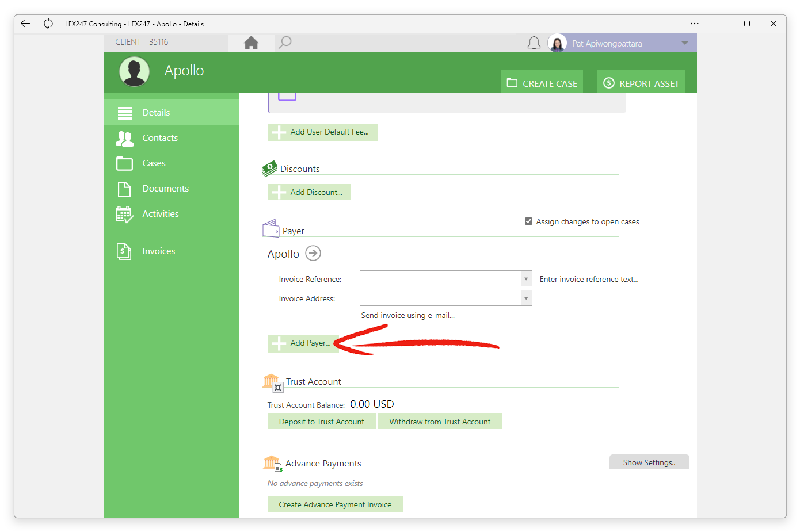Image resolution: width=800 pixels, height=532 pixels.
Task: Click Withdraw from Trust Account
Action: click(x=440, y=422)
